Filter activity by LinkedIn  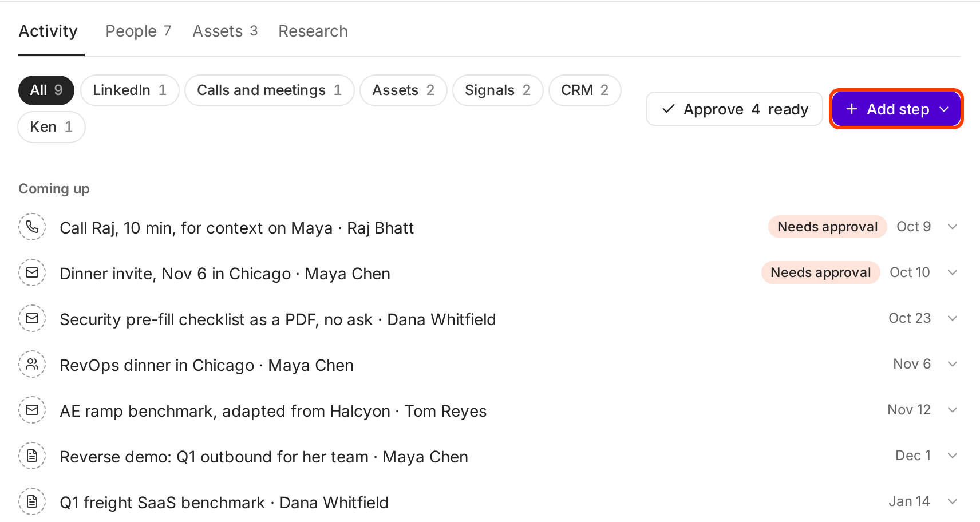(x=130, y=90)
